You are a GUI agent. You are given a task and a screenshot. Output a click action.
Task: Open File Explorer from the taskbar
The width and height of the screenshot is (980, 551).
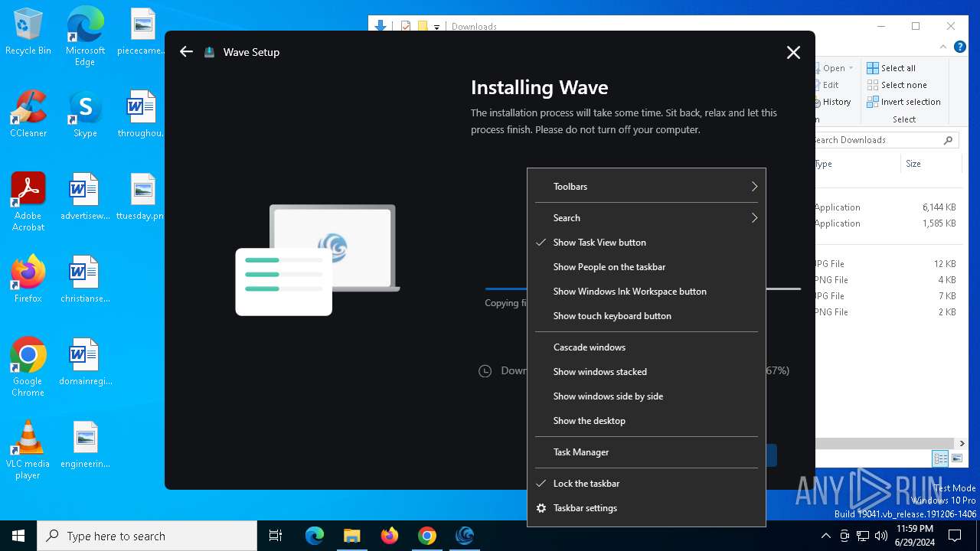point(351,536)
